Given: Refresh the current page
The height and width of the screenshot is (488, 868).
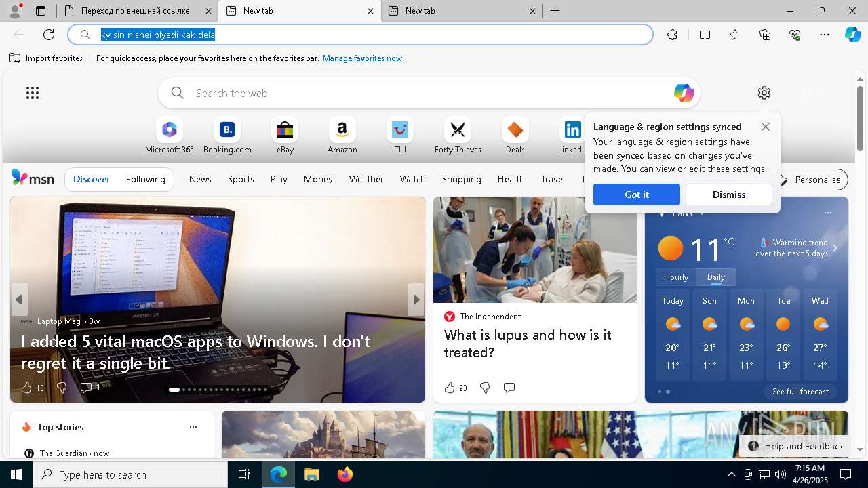Looking at the screenshot, I should [49, 35].
